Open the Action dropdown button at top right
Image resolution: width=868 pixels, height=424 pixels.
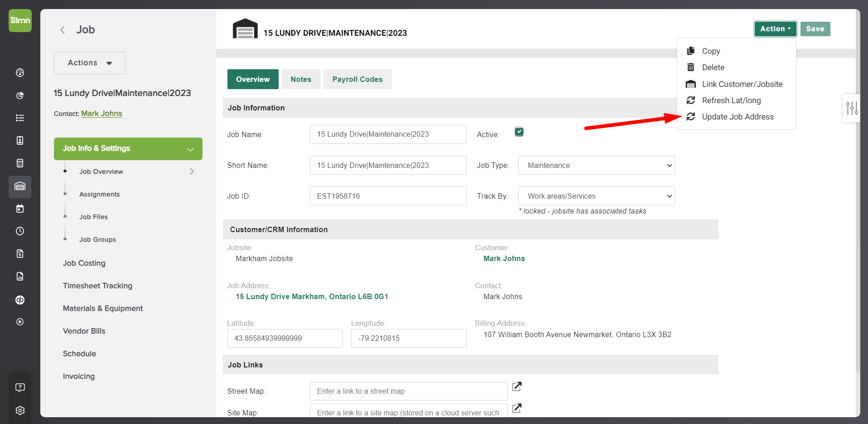[x=775, y=29]
